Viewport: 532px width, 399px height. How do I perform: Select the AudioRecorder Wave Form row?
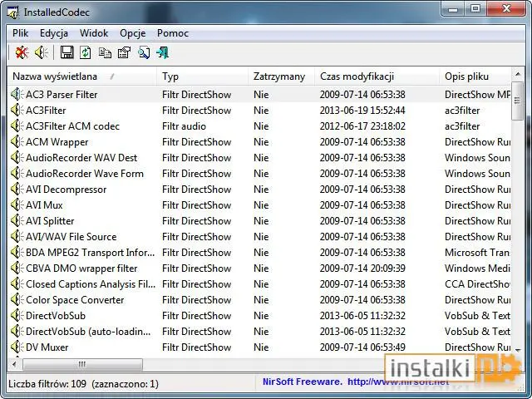[259, 174]
